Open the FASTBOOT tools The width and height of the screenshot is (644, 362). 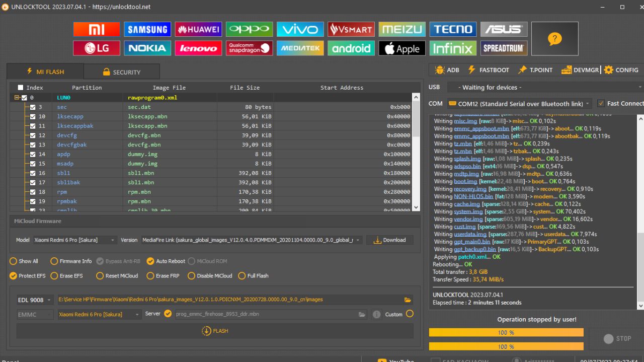pos(488,70)
